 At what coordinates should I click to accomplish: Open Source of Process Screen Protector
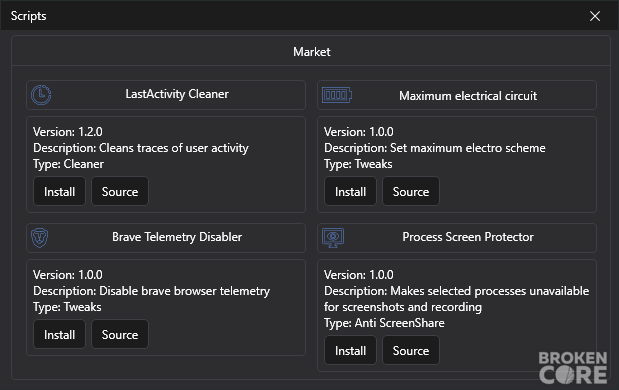pyautogui.click(x=411, y=351)
